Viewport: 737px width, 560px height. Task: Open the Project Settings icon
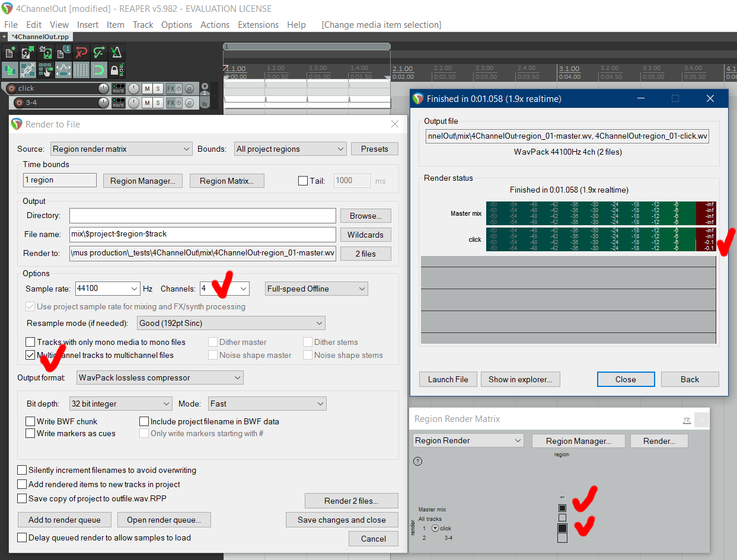pyautogui.click(x=63, y=52)
